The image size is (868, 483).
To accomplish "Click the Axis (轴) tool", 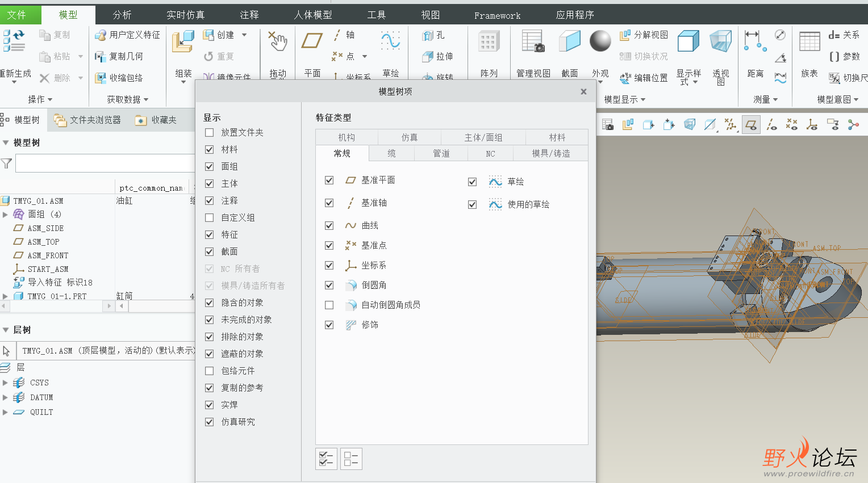I will click(344, 35).
